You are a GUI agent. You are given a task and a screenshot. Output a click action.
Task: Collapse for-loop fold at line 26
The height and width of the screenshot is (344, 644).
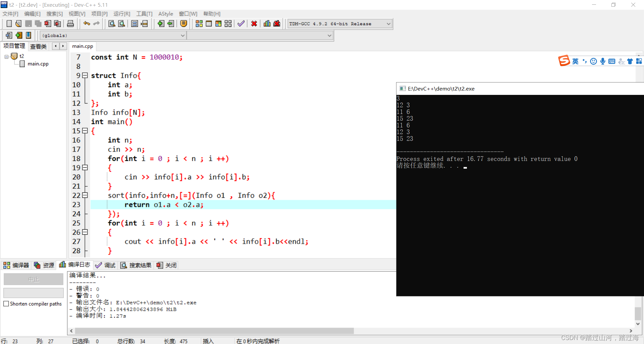pos(85,232)
